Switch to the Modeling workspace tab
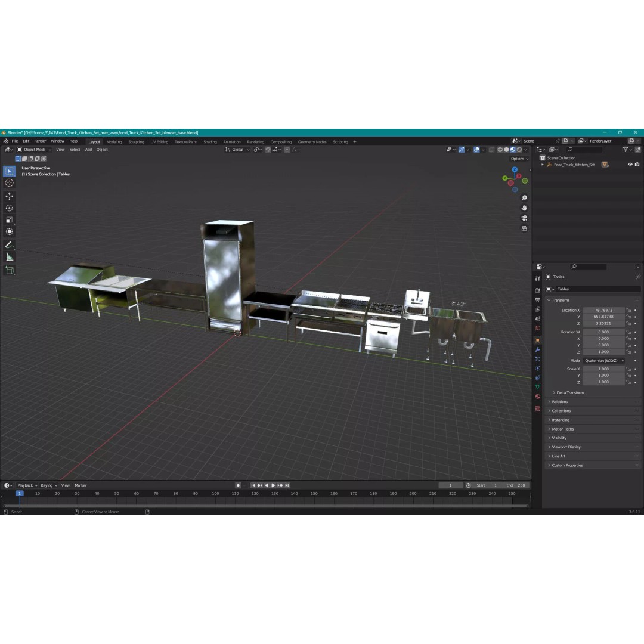 (x=114, y=142)
